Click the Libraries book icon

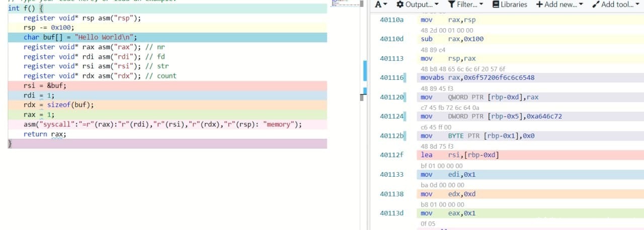click(x=496, y=5)
